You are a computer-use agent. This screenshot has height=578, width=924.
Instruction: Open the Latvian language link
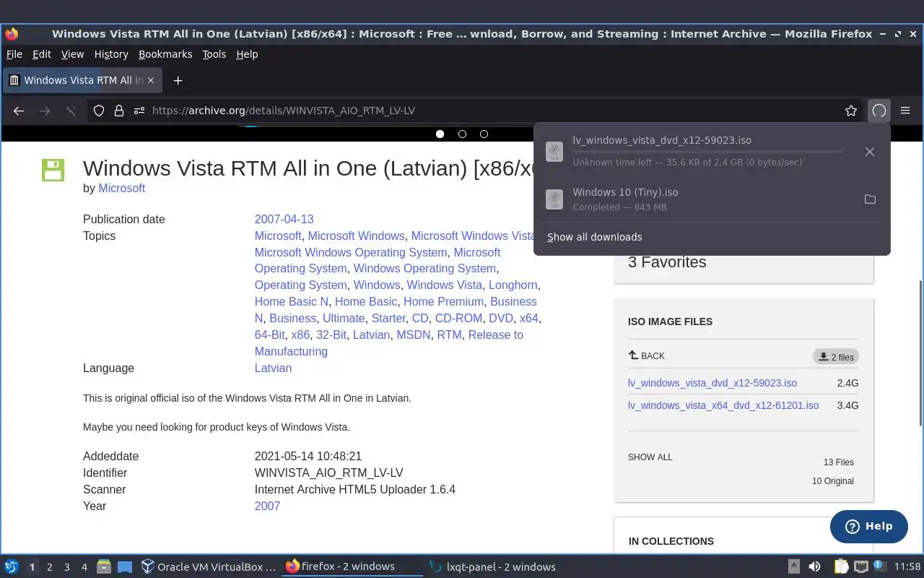coord(273,368)
